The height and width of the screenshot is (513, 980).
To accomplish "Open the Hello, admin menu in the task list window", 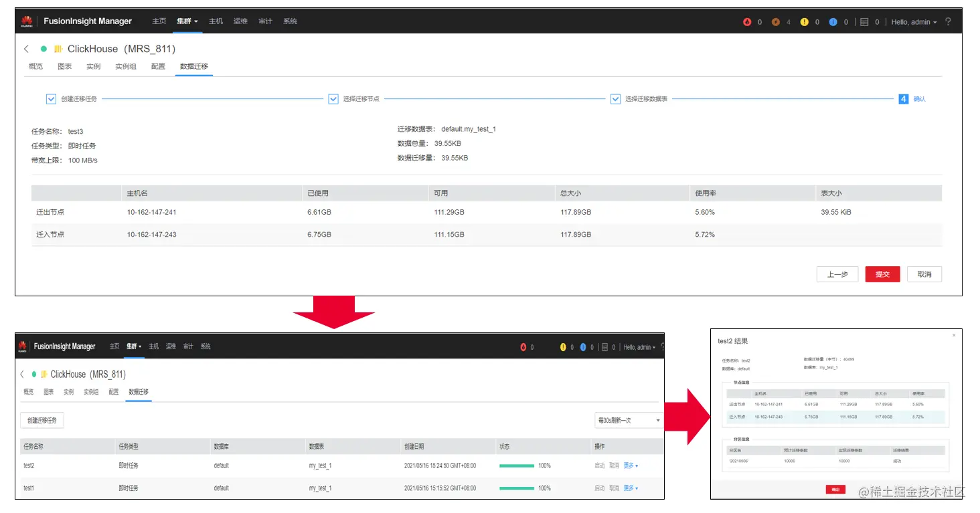I will (639, 347).
